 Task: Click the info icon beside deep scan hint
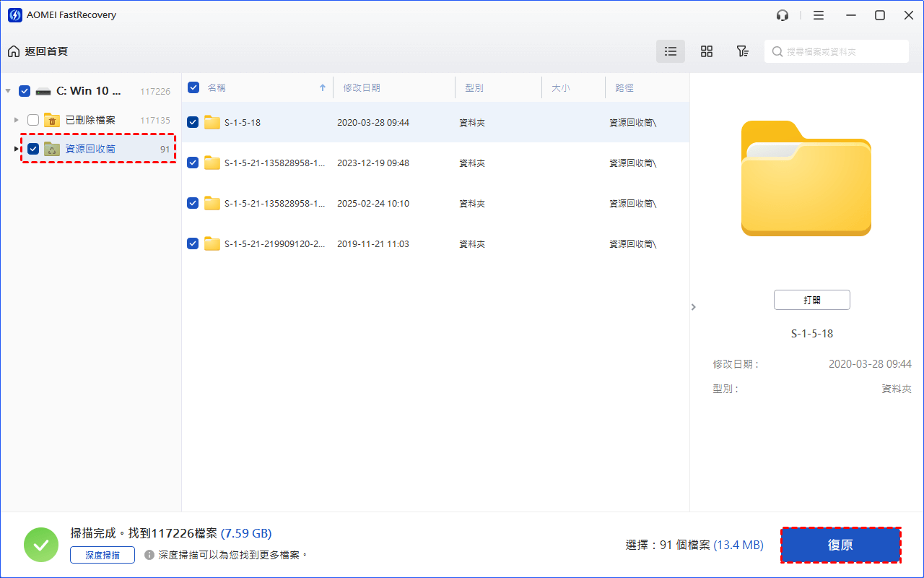coord(149,555)
